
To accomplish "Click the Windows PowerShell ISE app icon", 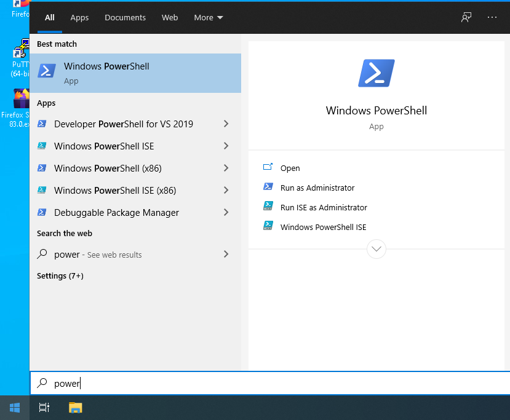I will point(42,146).
